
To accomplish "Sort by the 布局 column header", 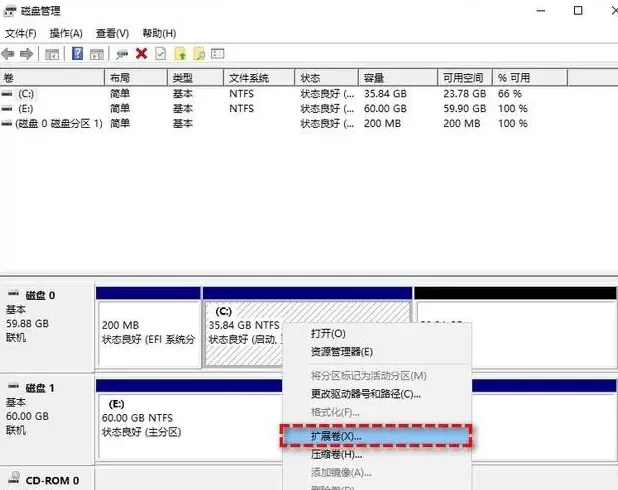I will (136, 78).
